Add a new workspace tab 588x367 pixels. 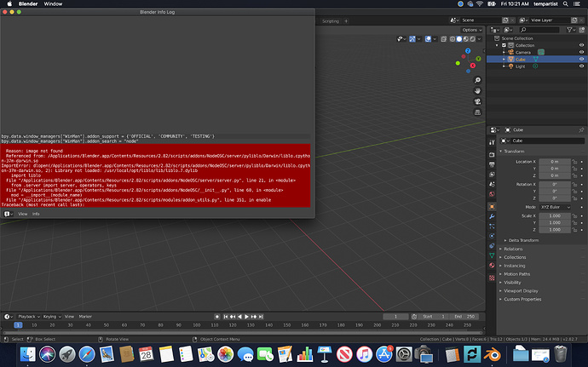click(x=346, y=21)
